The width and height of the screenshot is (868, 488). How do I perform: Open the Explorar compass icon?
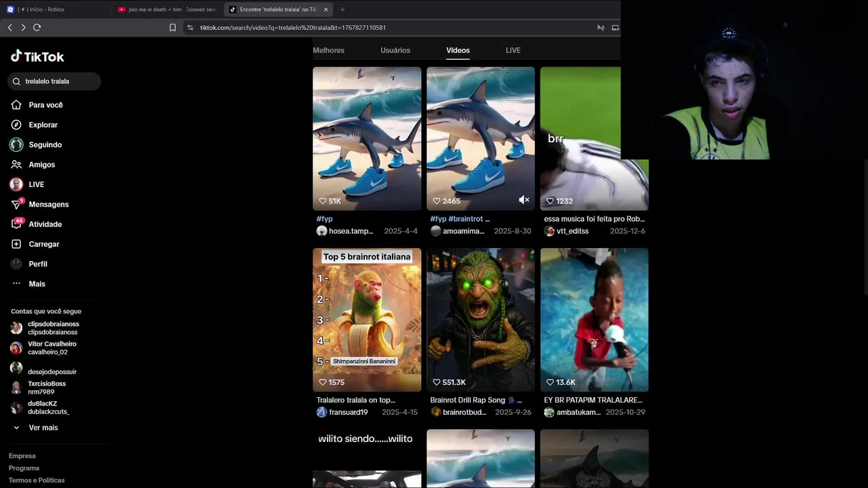[x=16, y=125]
